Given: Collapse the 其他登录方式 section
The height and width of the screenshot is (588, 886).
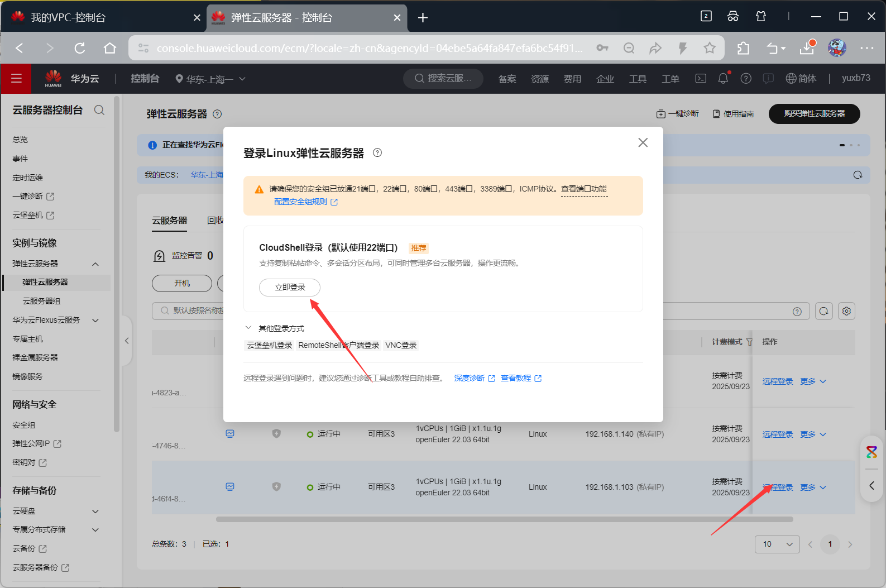Looking at the screenshot, I should (x=248, y=328).
